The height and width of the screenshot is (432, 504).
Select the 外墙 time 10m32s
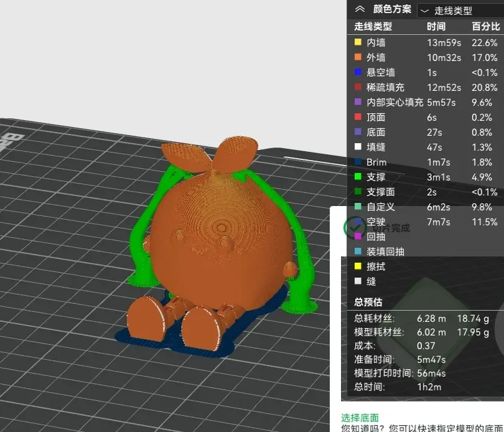point(444,57)
